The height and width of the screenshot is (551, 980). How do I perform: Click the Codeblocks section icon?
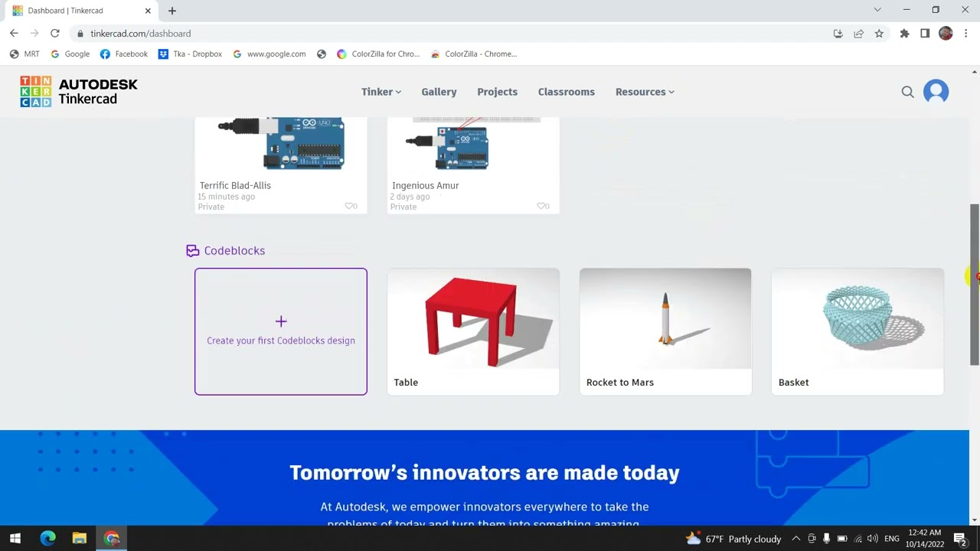click(192, 250)
